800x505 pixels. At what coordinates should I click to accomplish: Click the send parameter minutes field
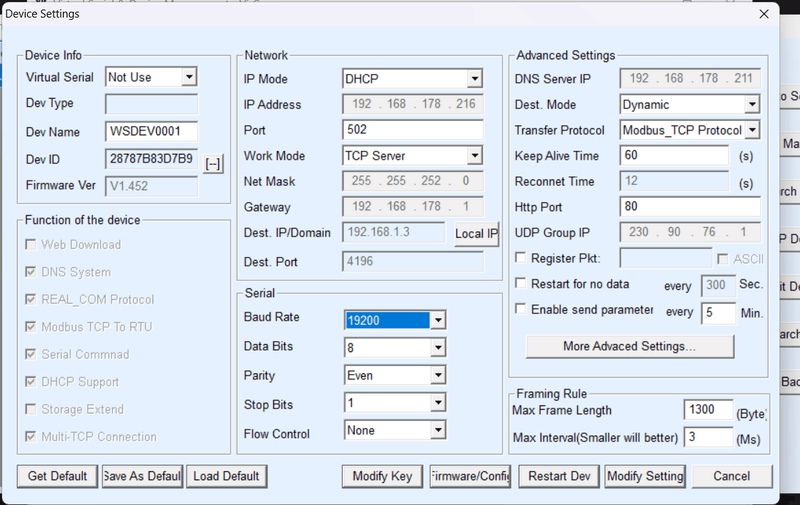[x=718, y=312]
